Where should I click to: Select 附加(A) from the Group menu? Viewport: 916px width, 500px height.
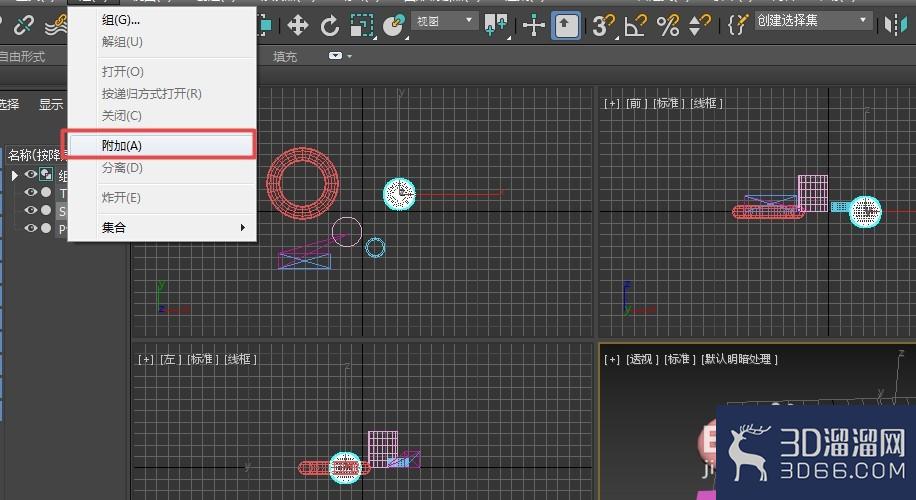(x=162, y=146)
